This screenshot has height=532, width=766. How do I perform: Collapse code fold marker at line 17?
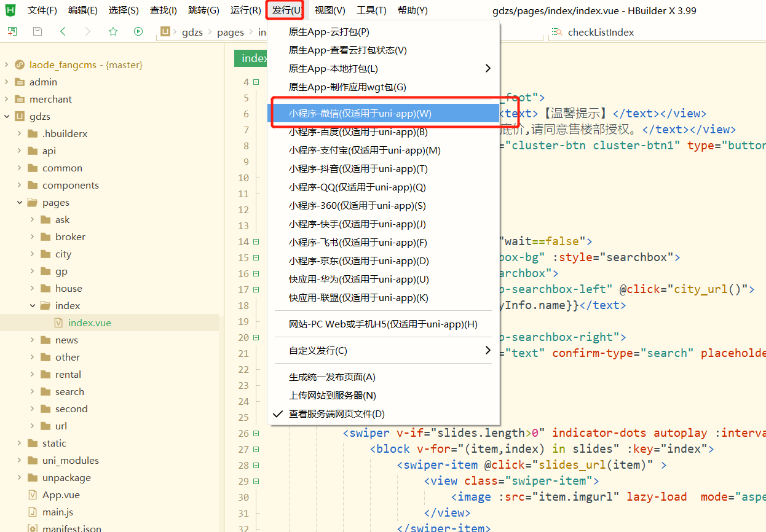coord(256,289)
